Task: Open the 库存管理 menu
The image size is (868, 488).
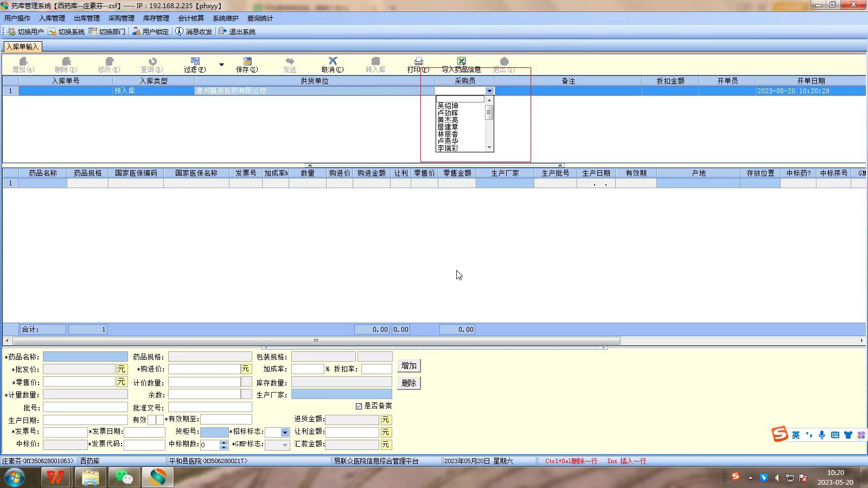Action: tap(156, 18)
